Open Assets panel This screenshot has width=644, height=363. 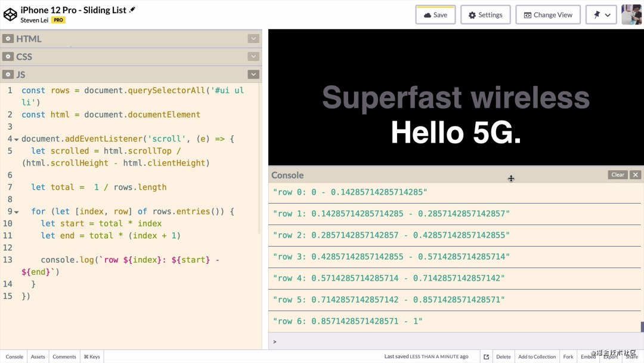click(x=38, y=356)
